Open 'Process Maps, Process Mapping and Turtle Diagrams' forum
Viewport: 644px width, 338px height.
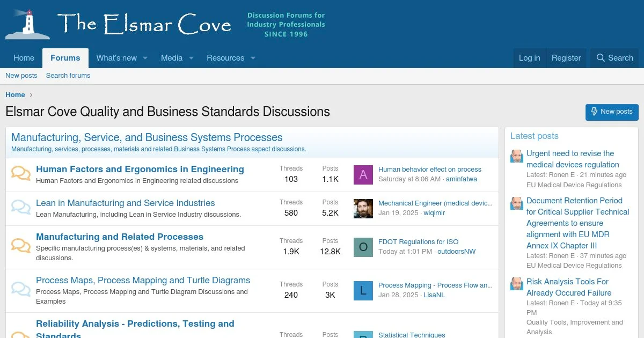(x=143, y=281)
